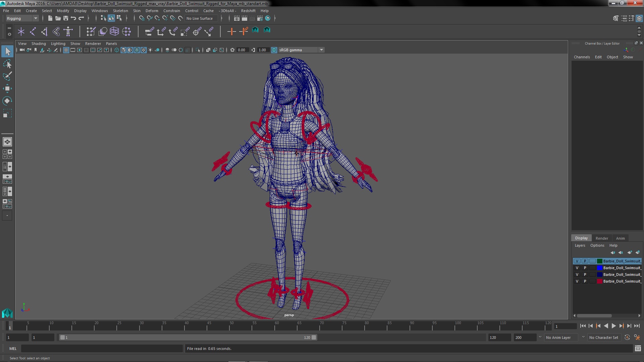Screen dimensions: 644x362
Task: Toggle visibility V of first Barbie layer
Action: click(577, 261)
